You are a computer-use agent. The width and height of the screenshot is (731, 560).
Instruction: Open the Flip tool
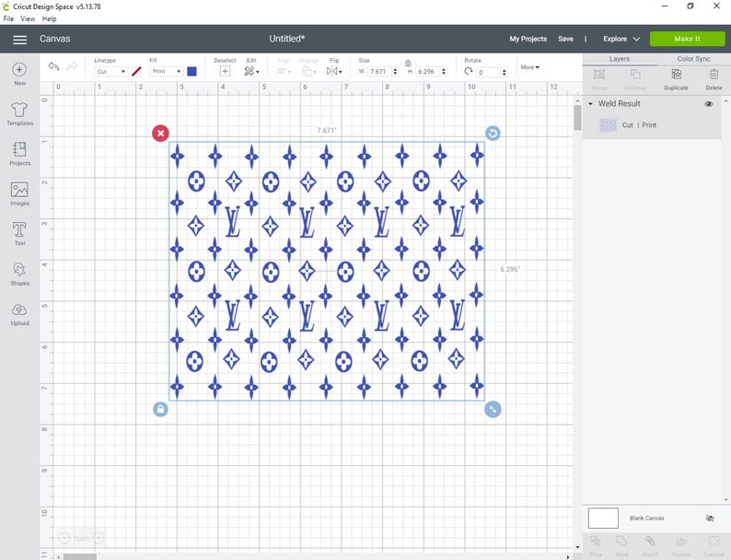pos(334,71)
